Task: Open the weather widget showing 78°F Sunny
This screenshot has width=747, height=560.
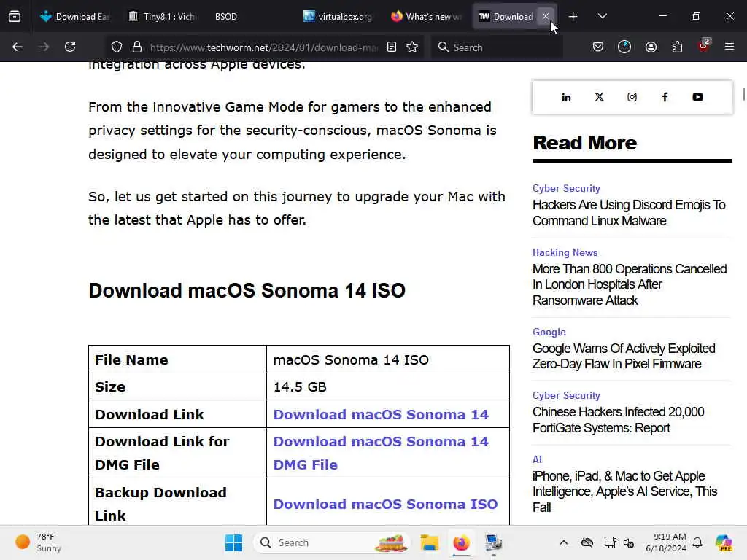Action: pos(38,542)
